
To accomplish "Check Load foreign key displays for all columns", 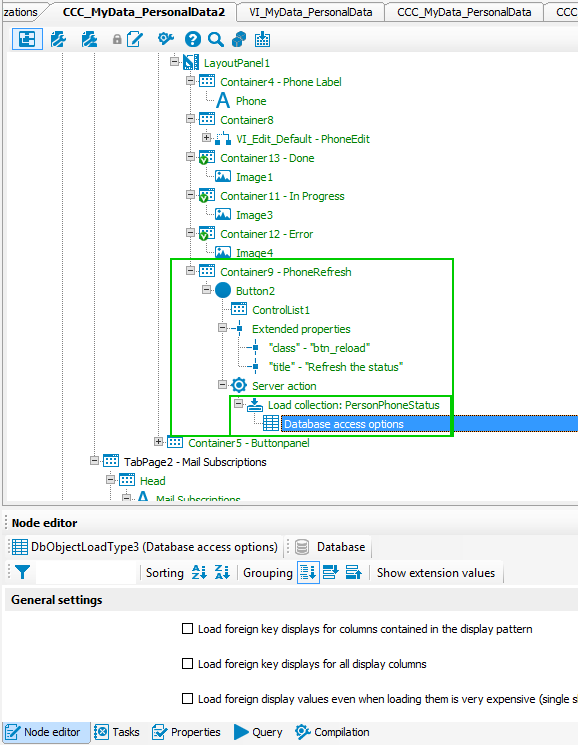I will [x=188, y=664].
